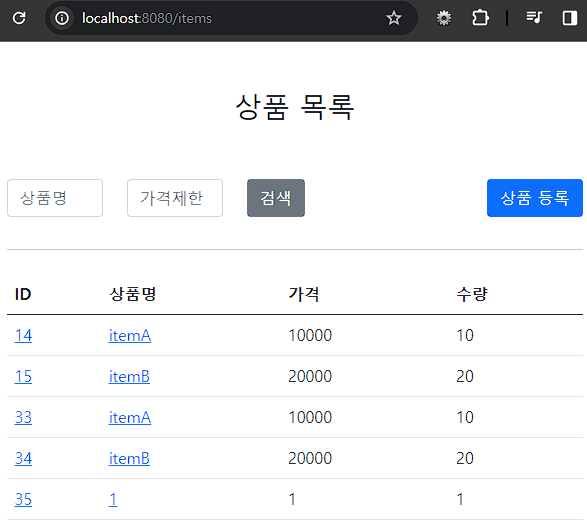Select price 20000 in row 34

pos(310,458)
